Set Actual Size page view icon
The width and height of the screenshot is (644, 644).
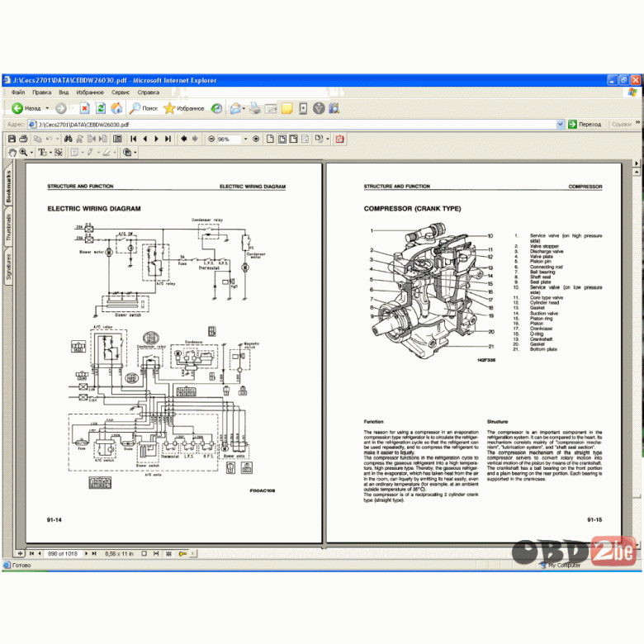pos(270,139)
